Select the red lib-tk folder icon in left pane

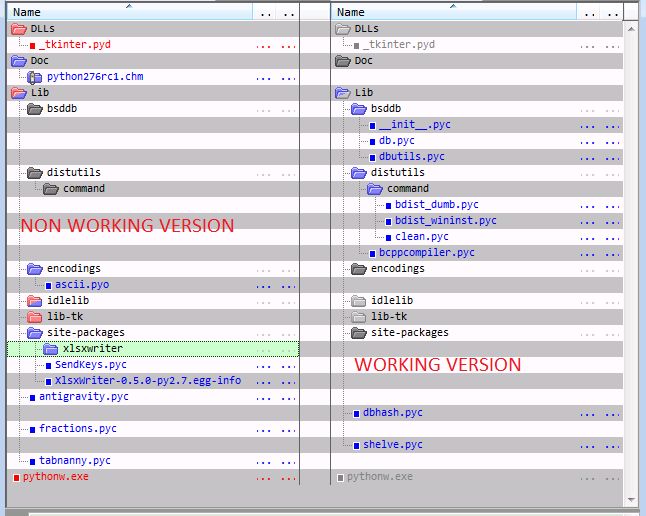coord(35,317)
